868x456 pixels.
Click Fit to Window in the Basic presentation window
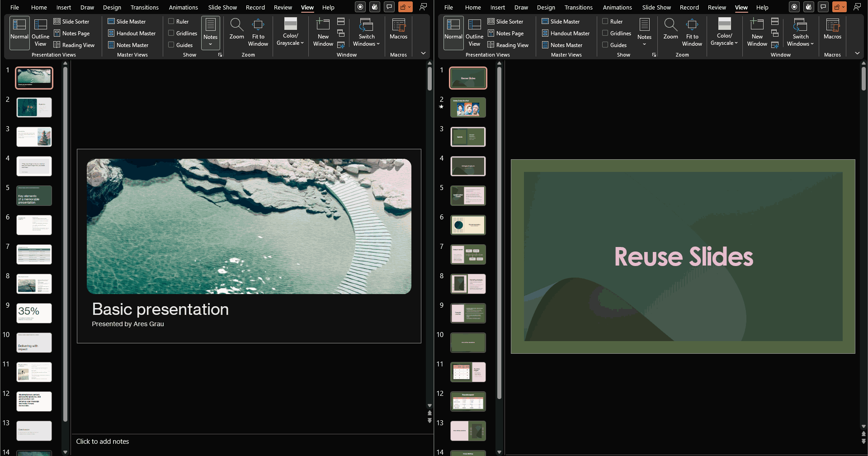pos(258,33)
